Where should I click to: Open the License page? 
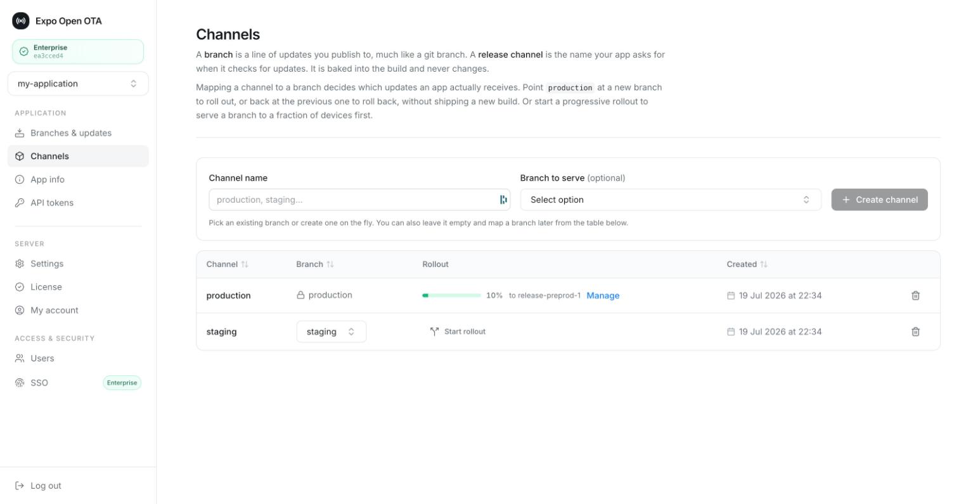tap(78, 287)
